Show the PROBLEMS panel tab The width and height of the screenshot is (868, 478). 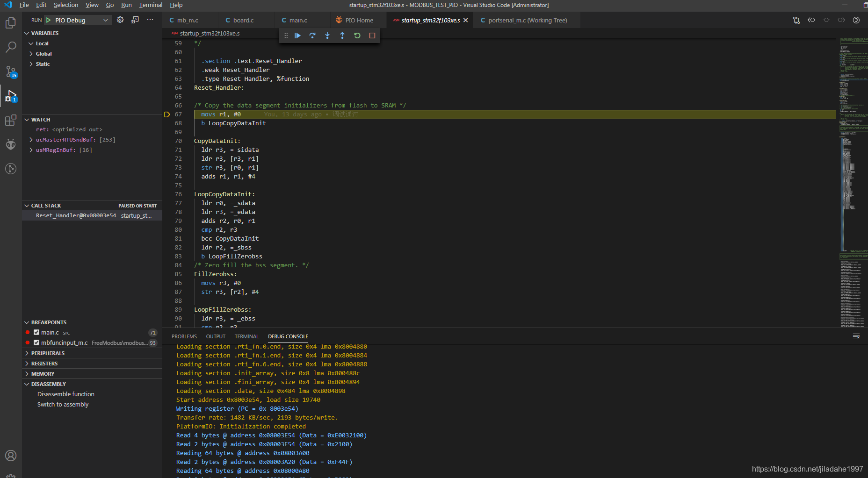184,336
